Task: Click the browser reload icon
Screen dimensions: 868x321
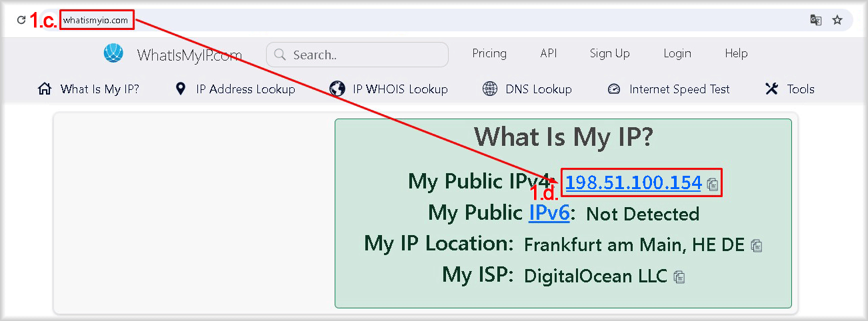Action: pos(21,20)
